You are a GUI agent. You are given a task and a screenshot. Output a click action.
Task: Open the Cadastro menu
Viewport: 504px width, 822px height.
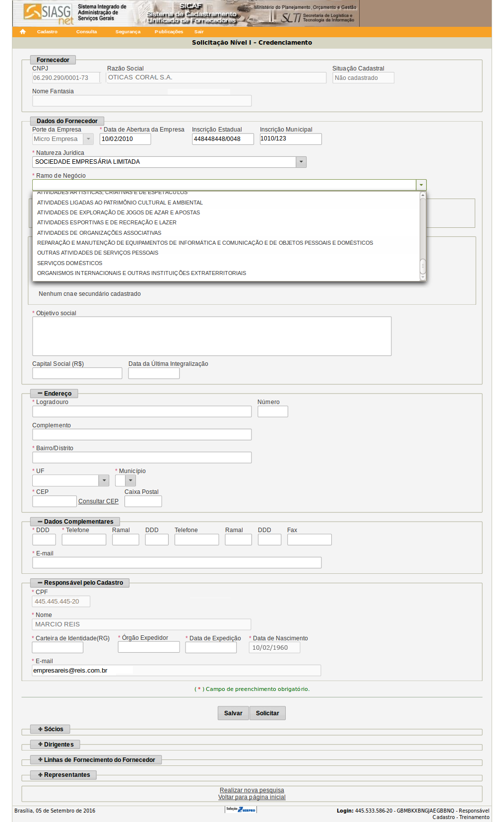(x=47, y=32)
